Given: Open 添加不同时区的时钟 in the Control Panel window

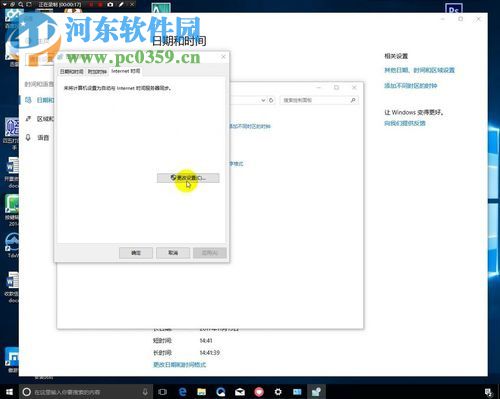Looking at the screenshot, I should click(x=250, y=126).
